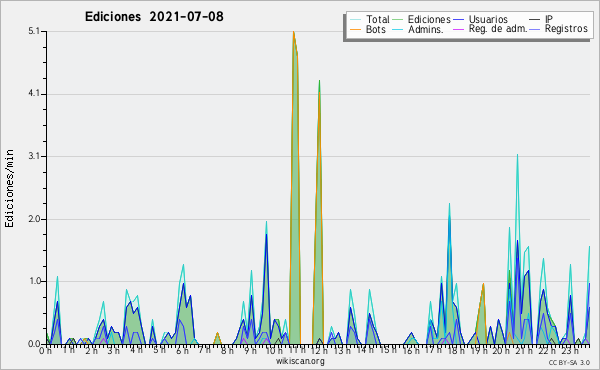This screenshot has height=370, width=600.
Task: Click the 'Usuarios' legend label
Action: coord(488,19)
